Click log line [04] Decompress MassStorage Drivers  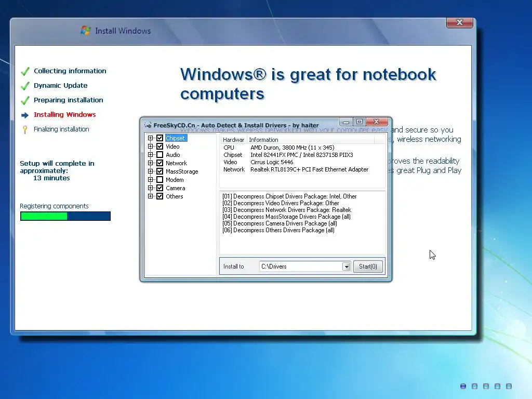[x=286, y=217]
